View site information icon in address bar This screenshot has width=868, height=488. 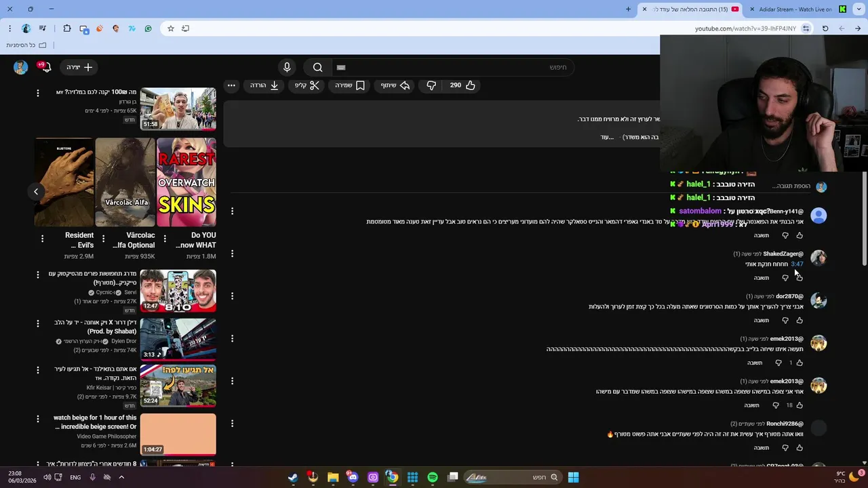click(806, 28)
